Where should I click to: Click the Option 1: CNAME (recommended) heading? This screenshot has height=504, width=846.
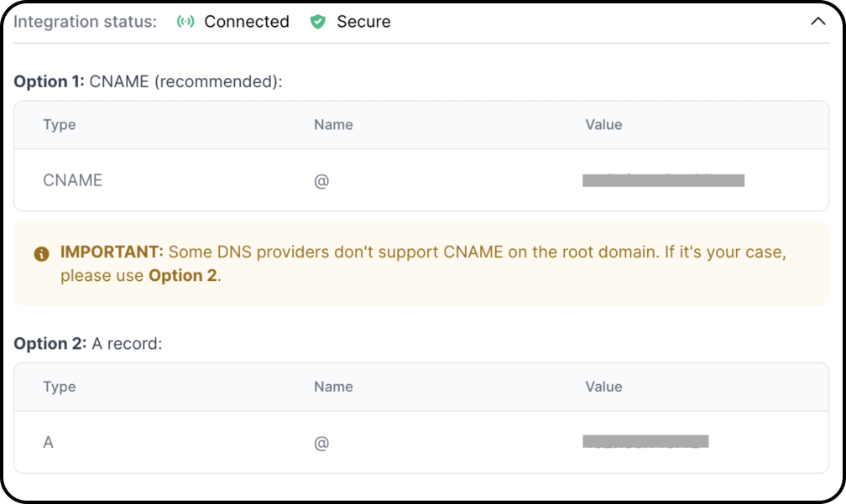click(x=148, y=81)
